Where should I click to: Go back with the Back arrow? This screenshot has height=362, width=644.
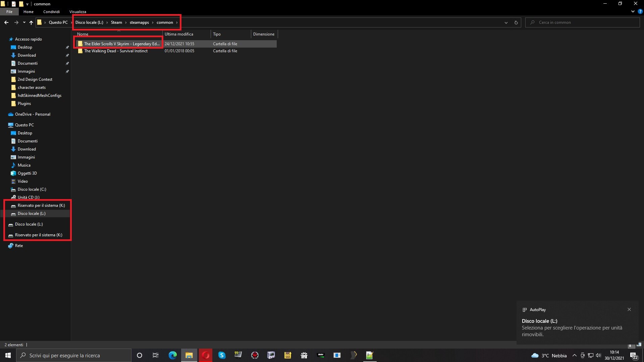[6, 22]
